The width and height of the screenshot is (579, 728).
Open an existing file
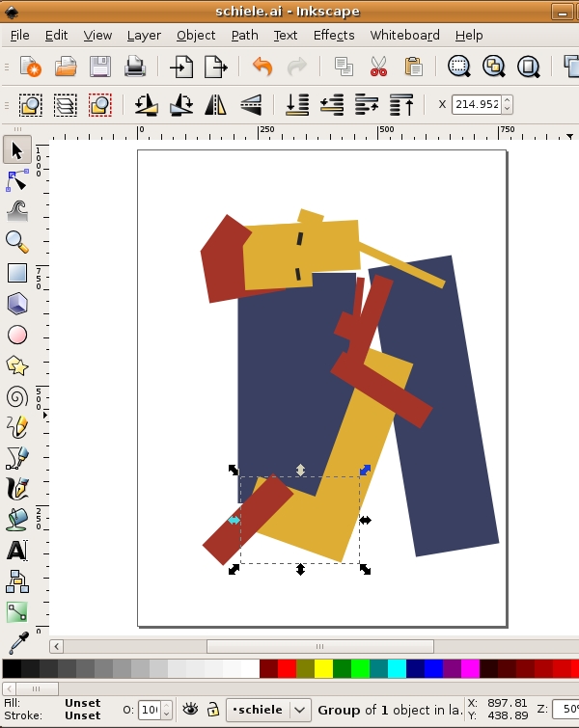[x=66, y=67]
